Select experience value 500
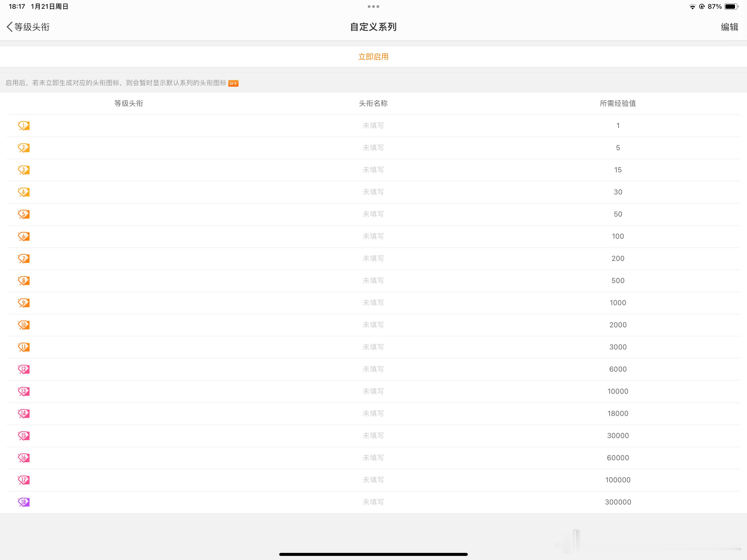The width and height of the screenshot is (747, 560). coord(618,281)
